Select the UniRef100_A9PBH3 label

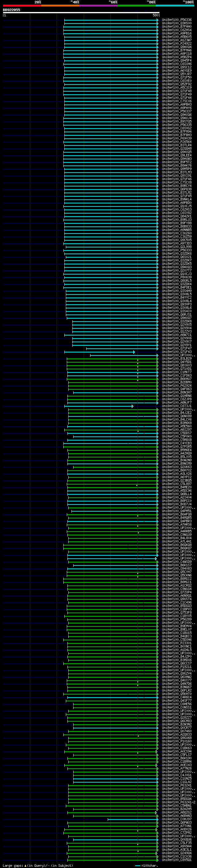(177, 104)
